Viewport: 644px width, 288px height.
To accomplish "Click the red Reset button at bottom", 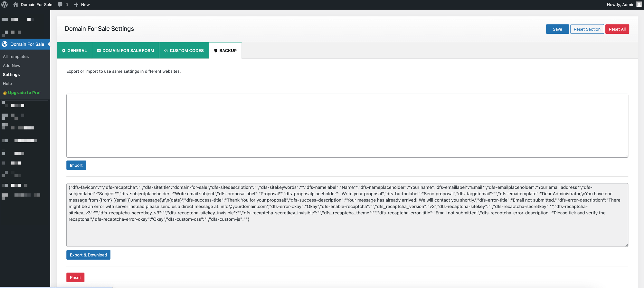I will click(x=75, y=277).
